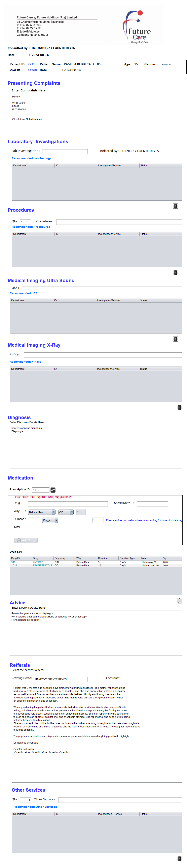
Task: Click the Lab Investigation input field
Action: point(65,151)
